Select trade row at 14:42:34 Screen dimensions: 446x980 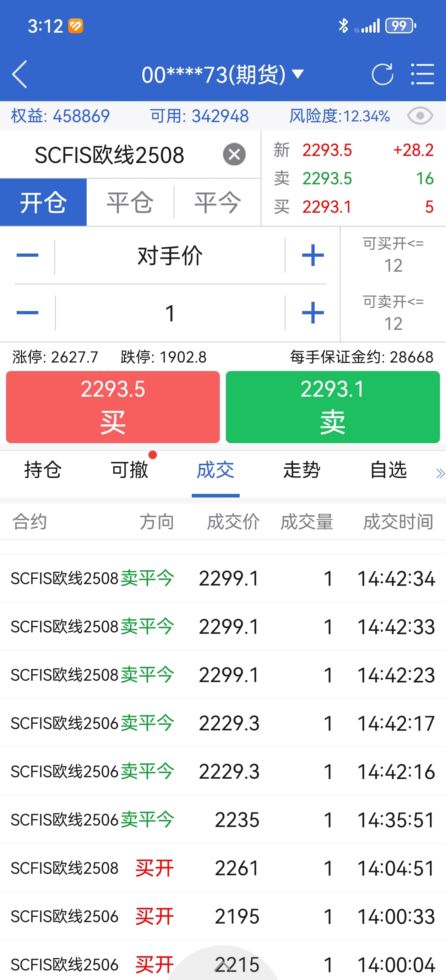(223, 578)
